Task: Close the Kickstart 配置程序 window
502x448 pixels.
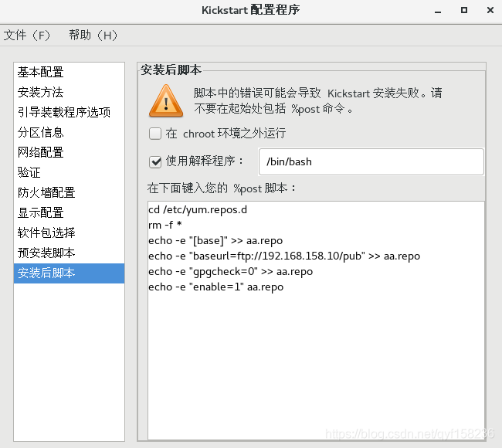Action: [x=490, y=10]
